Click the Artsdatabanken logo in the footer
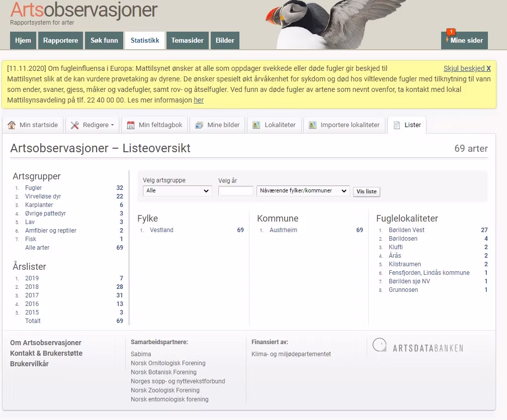507x420 pixels. 417,347
